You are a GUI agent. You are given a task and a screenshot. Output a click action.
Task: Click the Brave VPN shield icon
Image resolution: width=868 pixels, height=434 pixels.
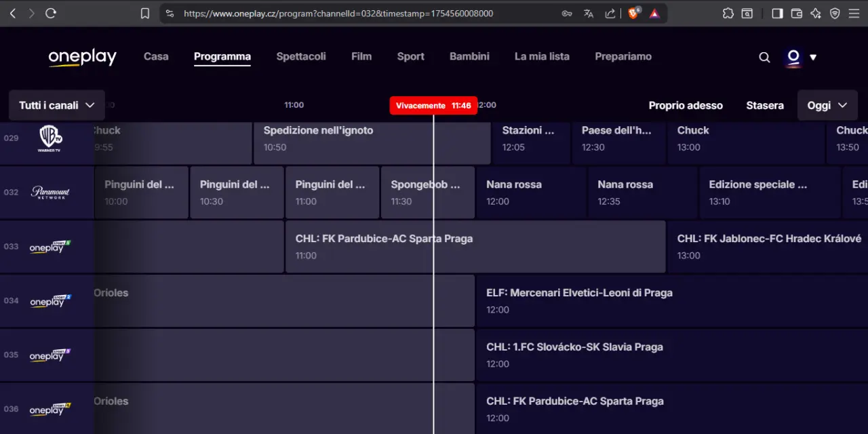tap(835, 14)
